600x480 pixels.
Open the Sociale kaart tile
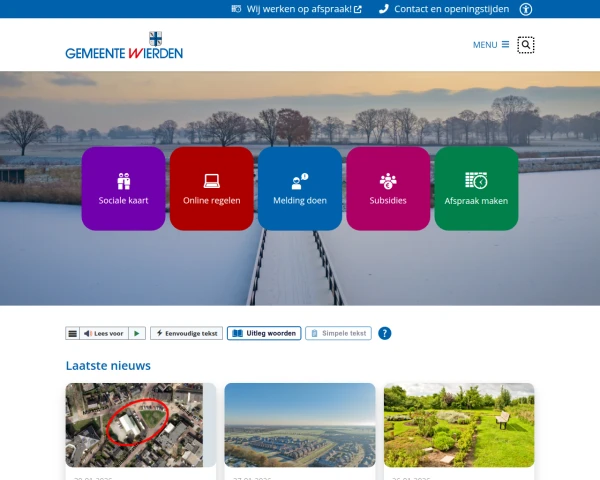(123, 189)
